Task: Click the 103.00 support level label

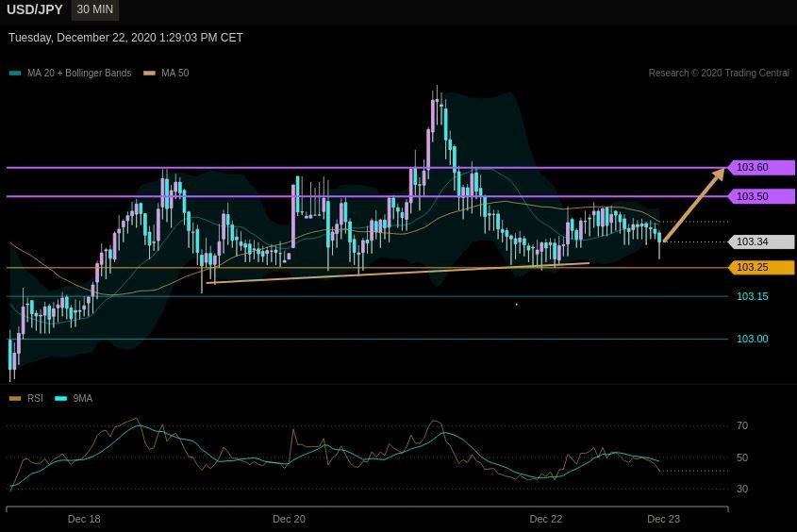Action: click(x=753, y=339)
